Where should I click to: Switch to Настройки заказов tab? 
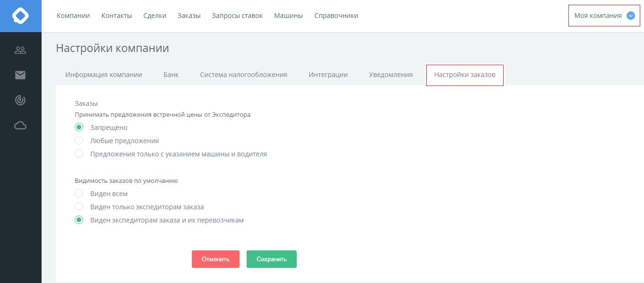[465, 75]
